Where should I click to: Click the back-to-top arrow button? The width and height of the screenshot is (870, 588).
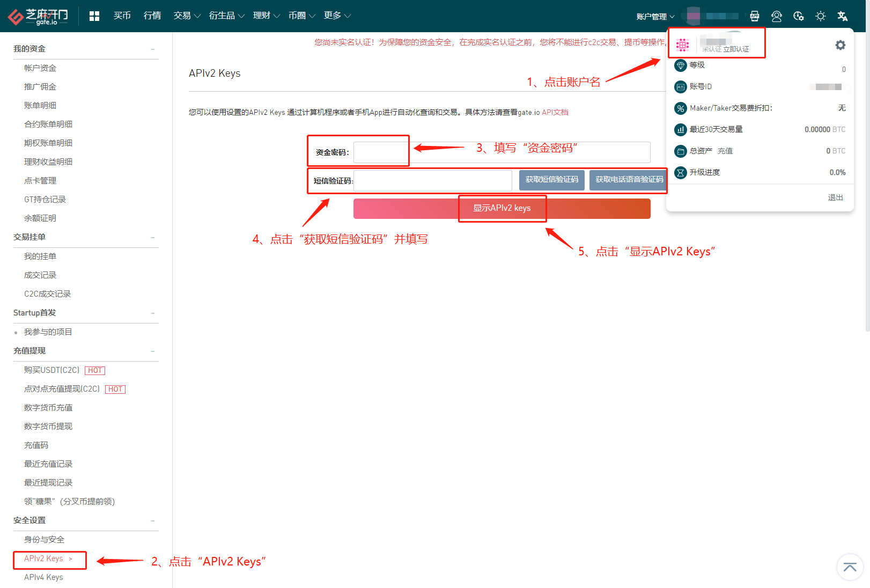(x=850, y=567)
